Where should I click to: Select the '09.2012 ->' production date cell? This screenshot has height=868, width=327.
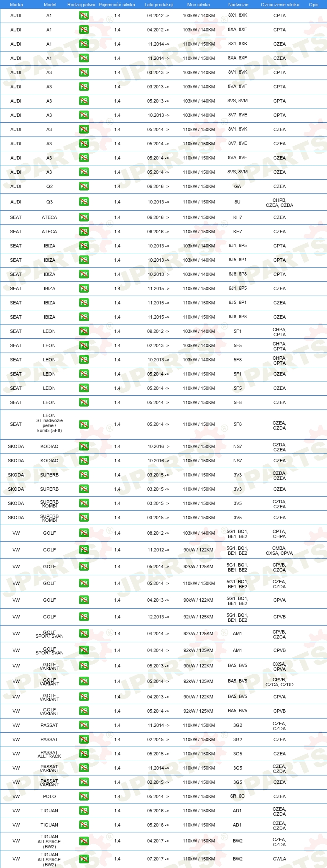158,331
